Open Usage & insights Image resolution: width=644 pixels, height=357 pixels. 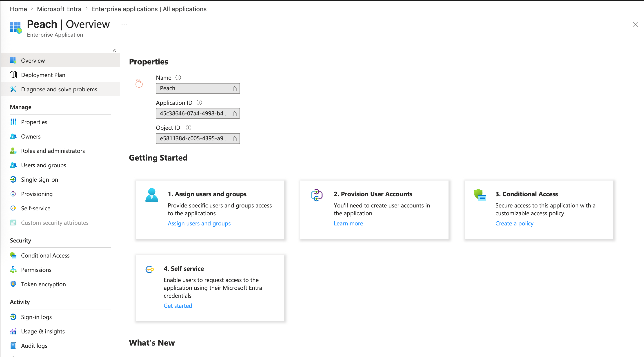pyautogui.click(x=60, y=331)
